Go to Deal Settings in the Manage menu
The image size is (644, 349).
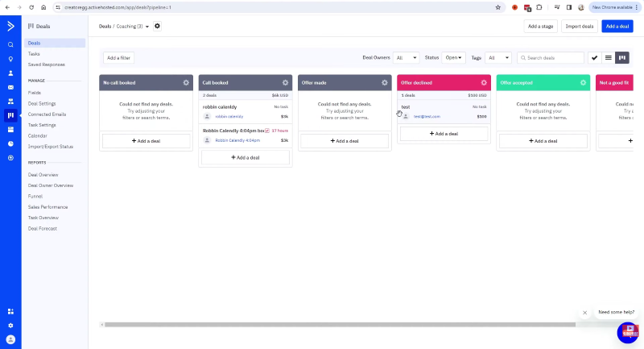(x=42, y=103)
